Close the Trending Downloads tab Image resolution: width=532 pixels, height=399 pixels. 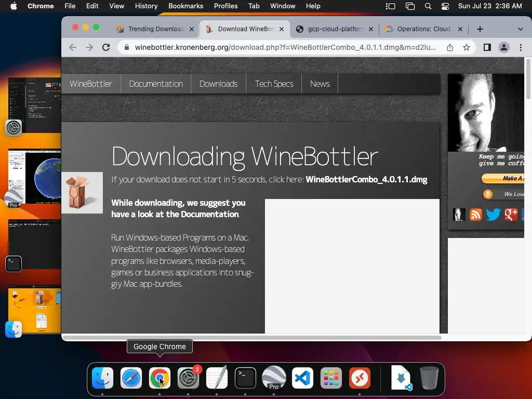tap(192, 29)
